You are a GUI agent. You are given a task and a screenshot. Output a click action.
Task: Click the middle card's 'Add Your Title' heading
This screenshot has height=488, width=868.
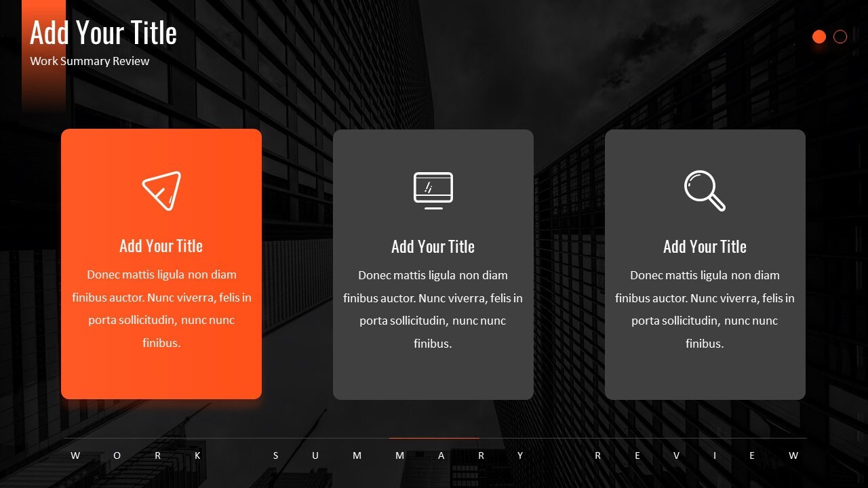(433, 247)
